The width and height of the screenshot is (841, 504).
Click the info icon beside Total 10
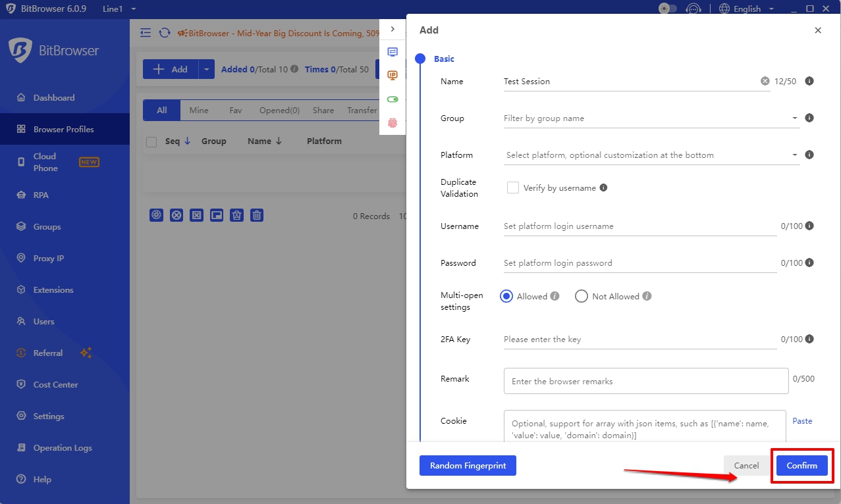294,69
